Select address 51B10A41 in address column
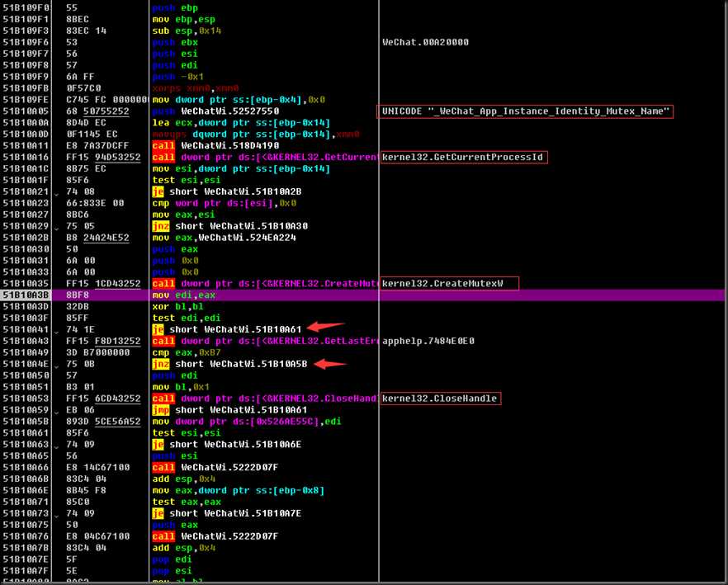Viewport: 728px width, 585px height. [x=26, y=330]
